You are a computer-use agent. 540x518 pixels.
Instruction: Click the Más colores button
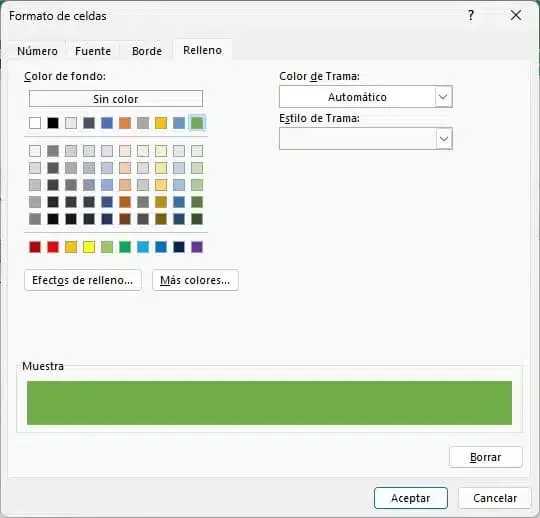(195, 280)
